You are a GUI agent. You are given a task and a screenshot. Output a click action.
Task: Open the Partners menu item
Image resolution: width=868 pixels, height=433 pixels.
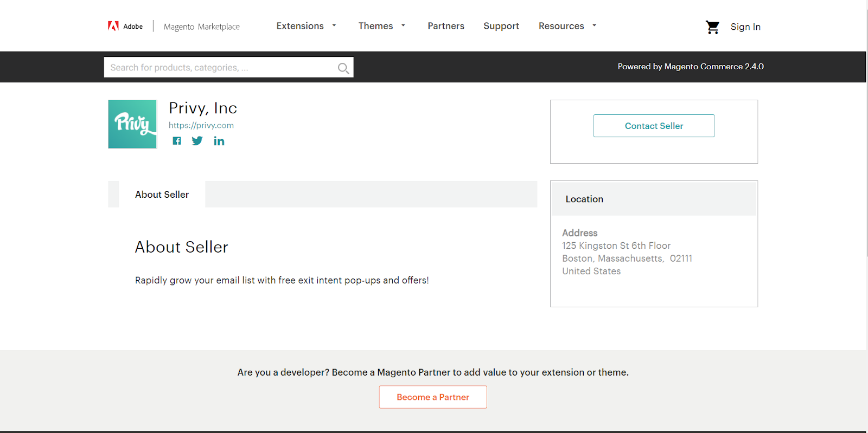(446, 26)
